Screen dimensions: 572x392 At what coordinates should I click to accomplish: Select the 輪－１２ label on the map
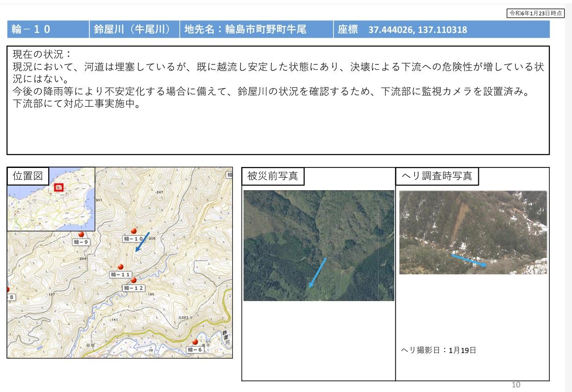click(x=134, y=288)
